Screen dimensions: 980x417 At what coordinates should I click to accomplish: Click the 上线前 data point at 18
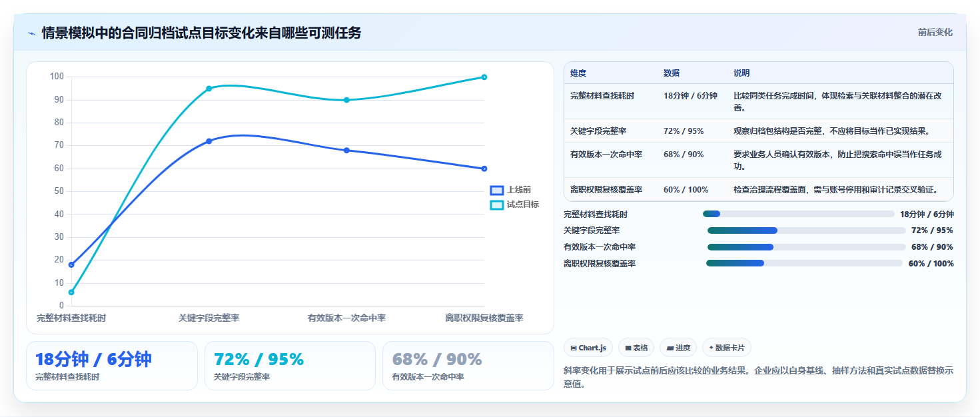click(71, 264)
